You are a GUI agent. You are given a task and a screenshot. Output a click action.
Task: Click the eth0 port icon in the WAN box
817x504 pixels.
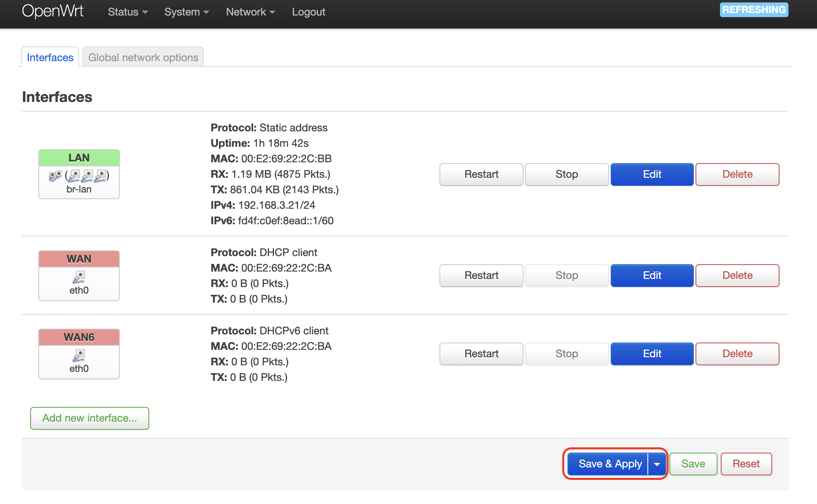pos(79,277)
